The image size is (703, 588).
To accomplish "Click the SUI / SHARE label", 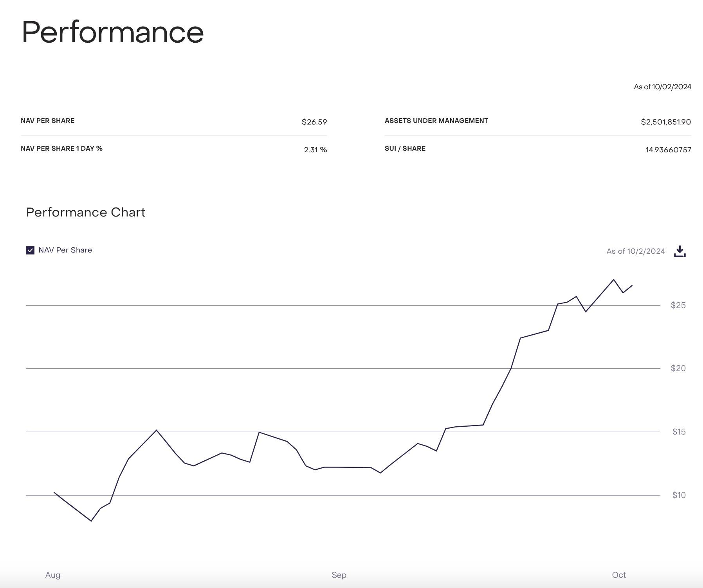I will click(x=405, y=148).
